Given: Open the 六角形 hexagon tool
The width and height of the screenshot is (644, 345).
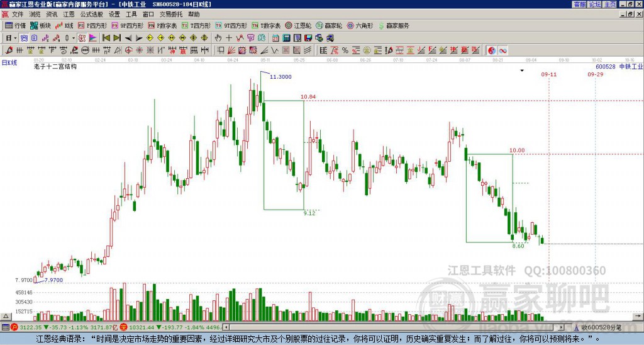Looking at the screenshot, I should (360, 25).
